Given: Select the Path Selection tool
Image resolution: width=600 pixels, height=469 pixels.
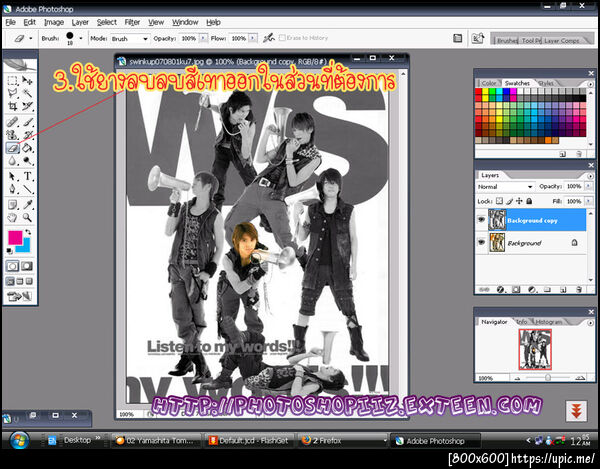Looking at the screenshot, I should (12, 176).
